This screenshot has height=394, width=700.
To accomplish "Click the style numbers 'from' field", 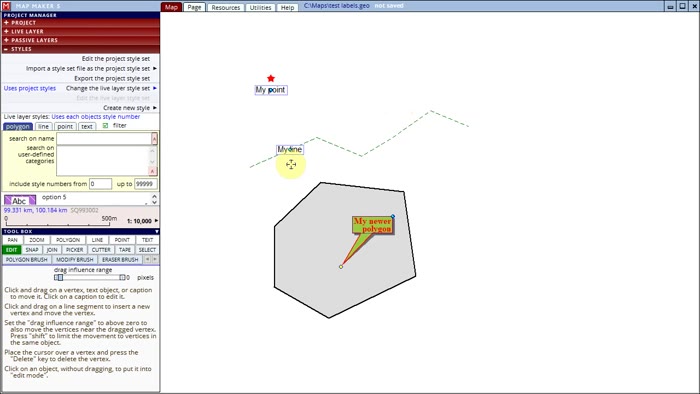I will click(x=100, y=184).
